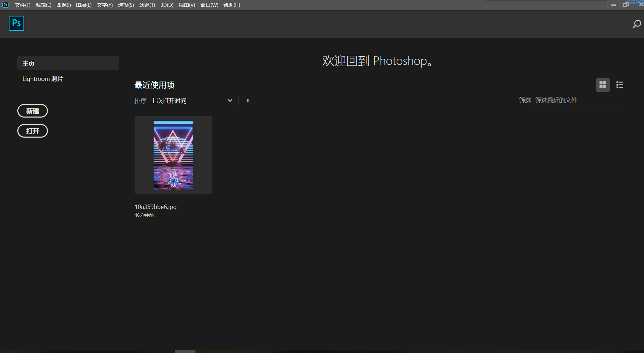Click the 最近使用项 heading

click(155, 85)
